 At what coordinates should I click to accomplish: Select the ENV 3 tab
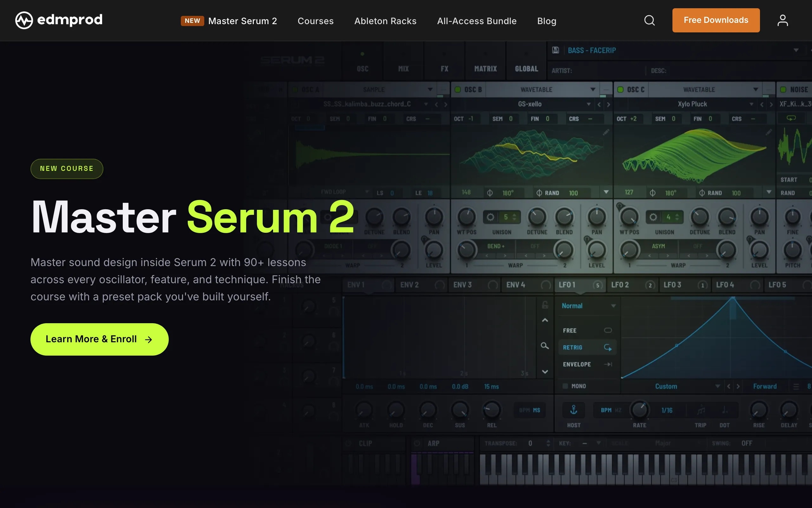pyautogui.click(x=474, y=285)
